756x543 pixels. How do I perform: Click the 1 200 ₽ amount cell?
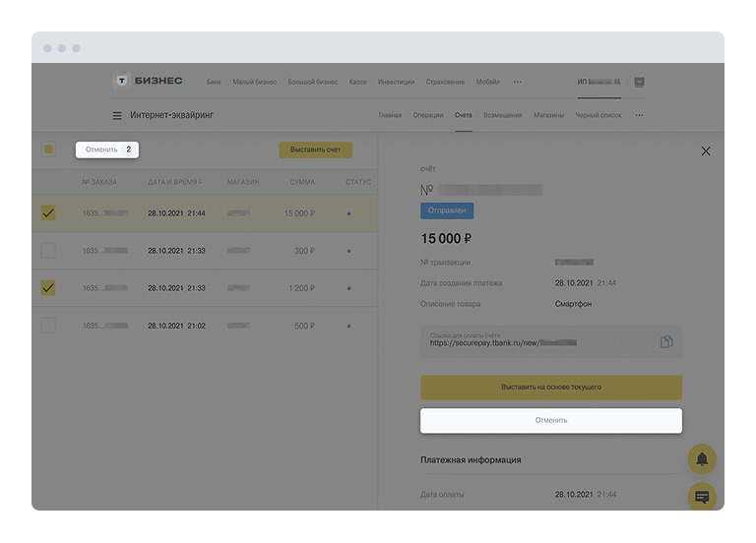[302, 288]
